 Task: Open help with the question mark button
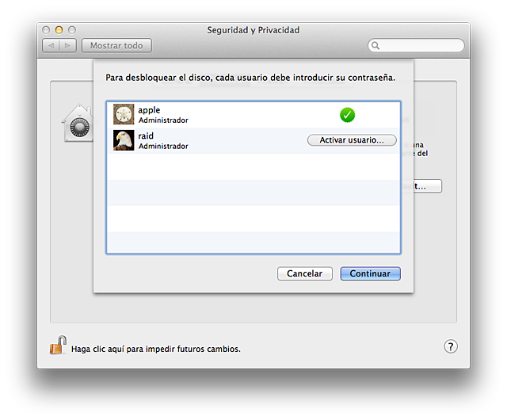pos(450,347)
